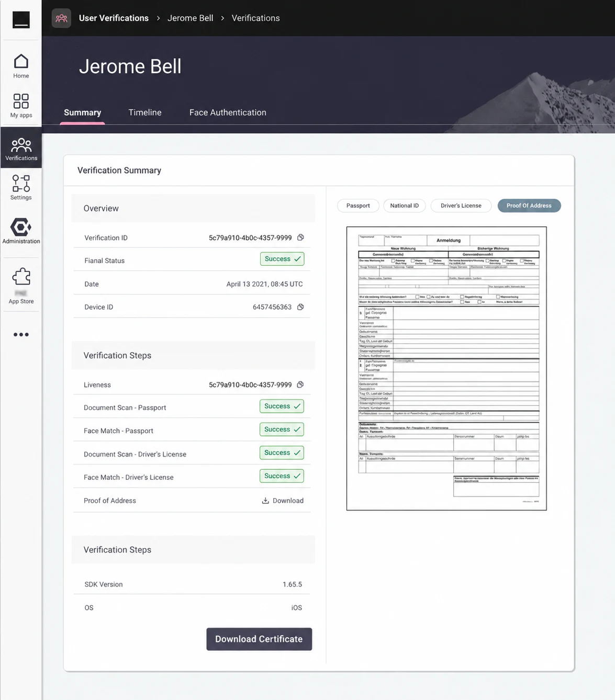
Task: Switch to the Face Authentication tab
Action: 228,112
